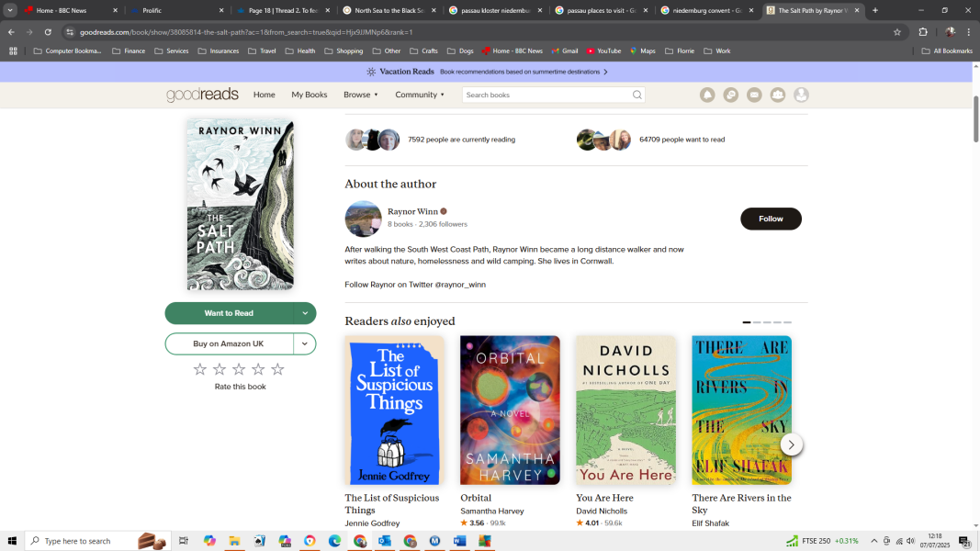Open the Browse dropdown menu
980x551 pixels.
click(x=361, y=95)
